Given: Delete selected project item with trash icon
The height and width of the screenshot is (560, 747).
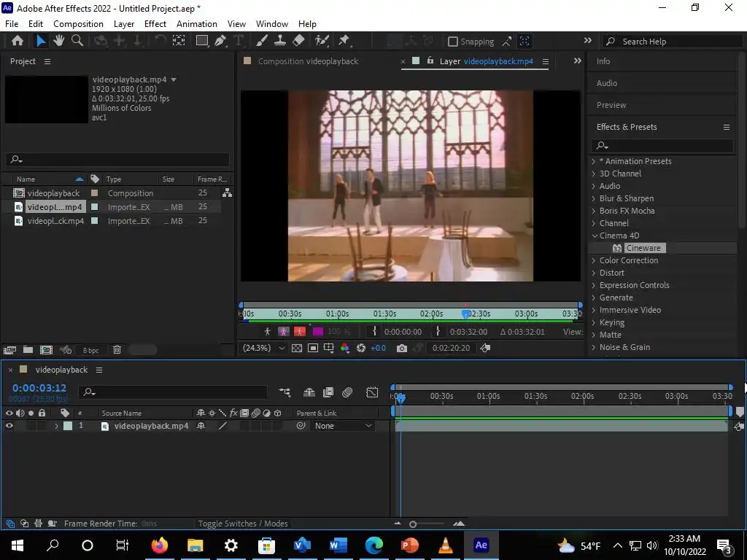Looking at the screenshot, I should [x=117, y=350].
